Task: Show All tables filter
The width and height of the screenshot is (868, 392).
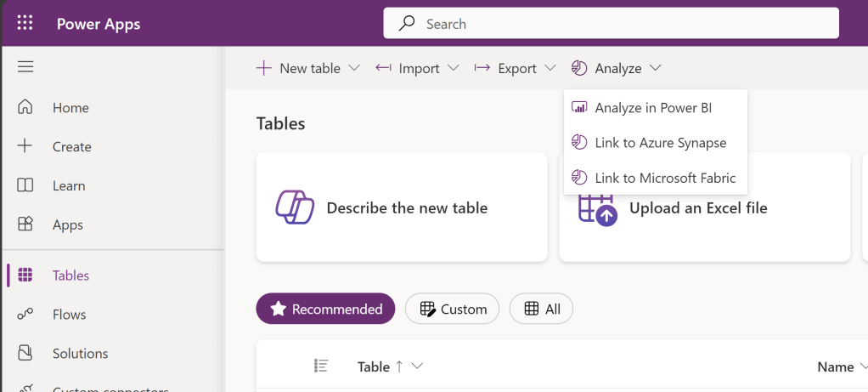Action: (x=541, y=310)
